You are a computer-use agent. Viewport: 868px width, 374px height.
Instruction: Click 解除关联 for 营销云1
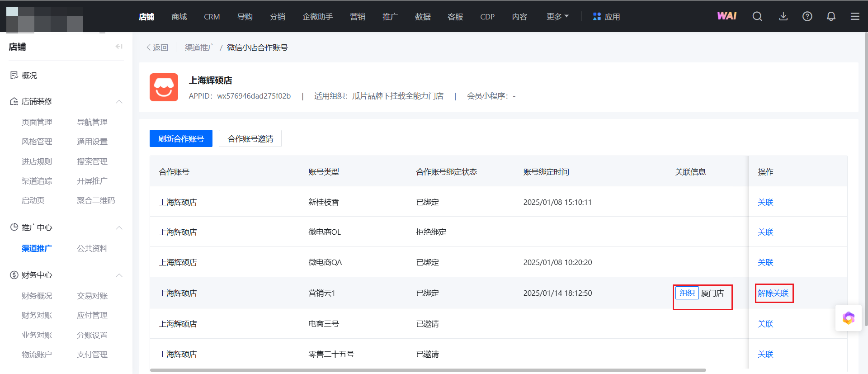pyautogui.click(x=773, y=293)
